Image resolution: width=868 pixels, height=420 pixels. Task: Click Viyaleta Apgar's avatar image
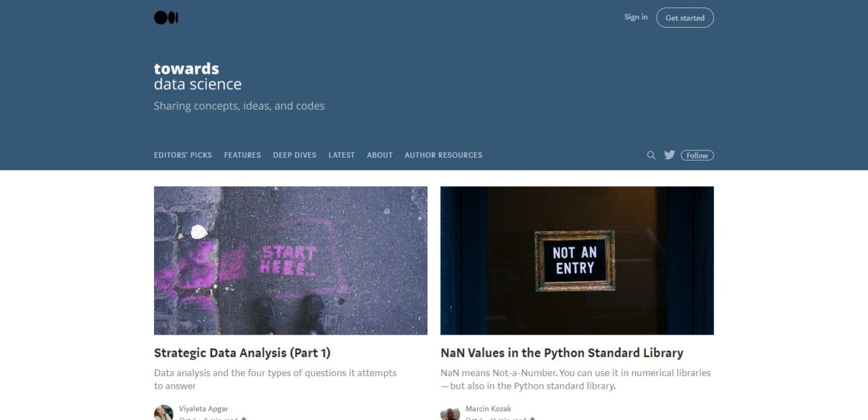click(163, 412)
